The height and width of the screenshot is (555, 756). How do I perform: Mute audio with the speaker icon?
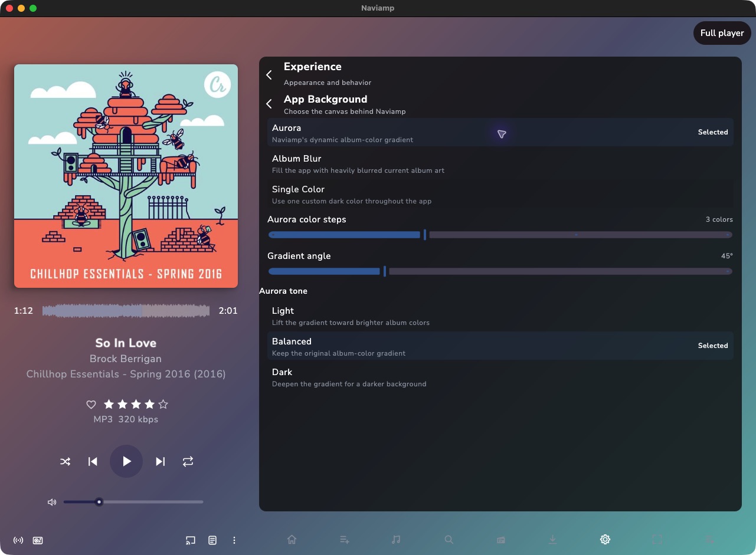52,502
